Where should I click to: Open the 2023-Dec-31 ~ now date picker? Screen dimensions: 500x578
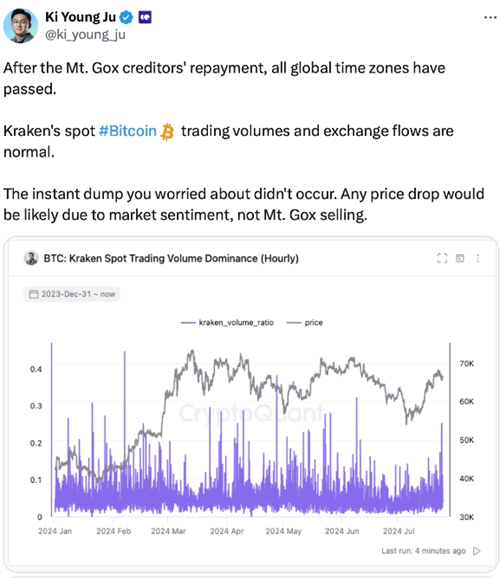click(72, 294)
